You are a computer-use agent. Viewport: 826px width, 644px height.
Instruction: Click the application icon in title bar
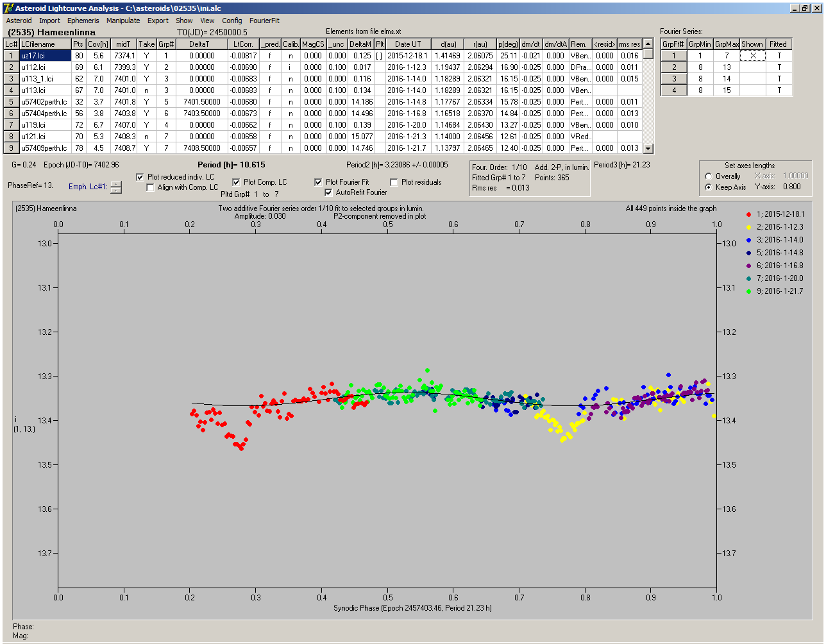point(8,8)
